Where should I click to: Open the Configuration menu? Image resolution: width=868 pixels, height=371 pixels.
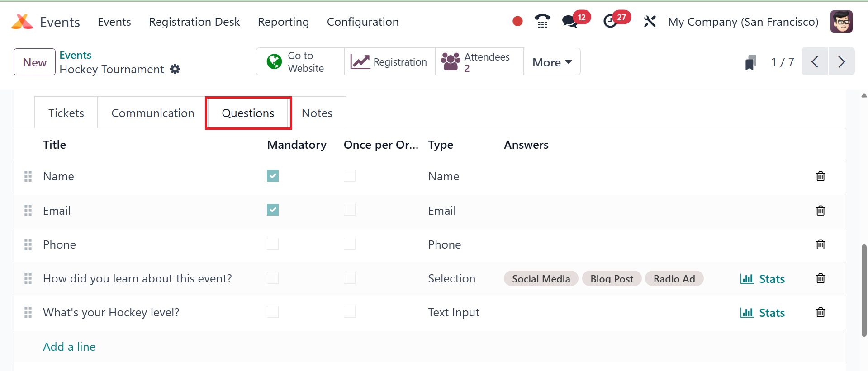(x=363, y=22)
